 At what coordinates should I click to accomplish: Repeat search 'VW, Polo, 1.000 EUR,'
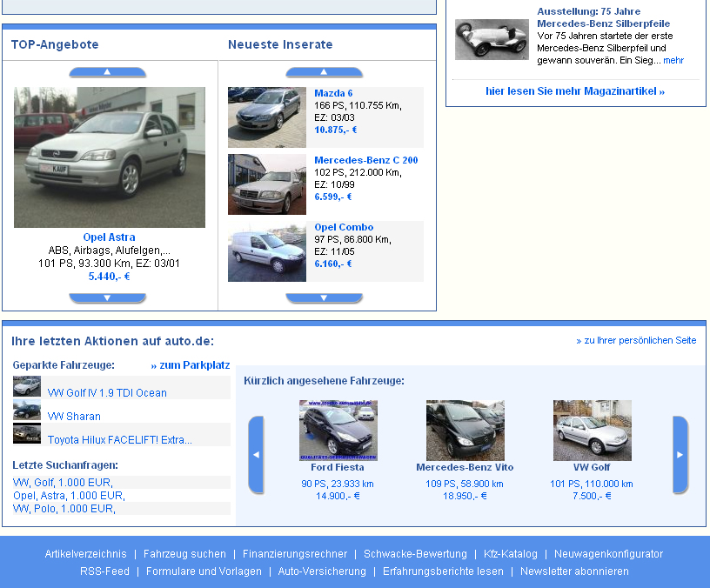pos(64,509)
